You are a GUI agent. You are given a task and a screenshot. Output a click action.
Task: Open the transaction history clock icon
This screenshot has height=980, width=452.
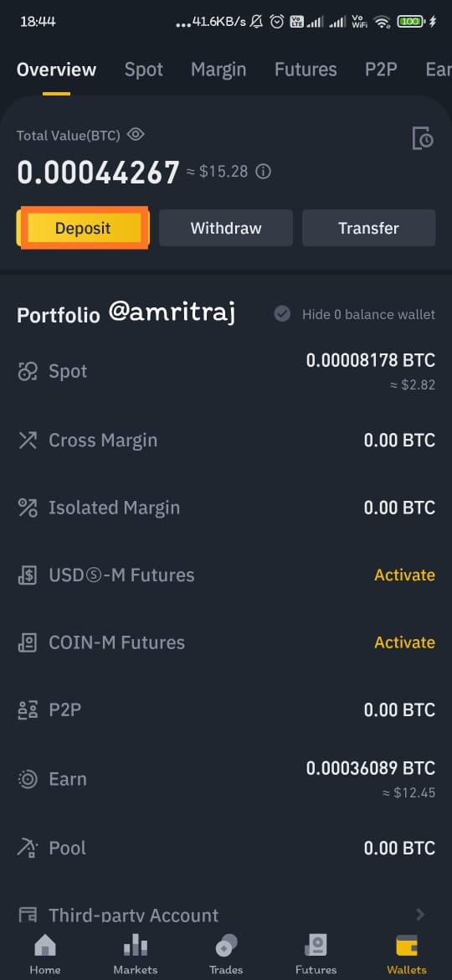(423, 138)
